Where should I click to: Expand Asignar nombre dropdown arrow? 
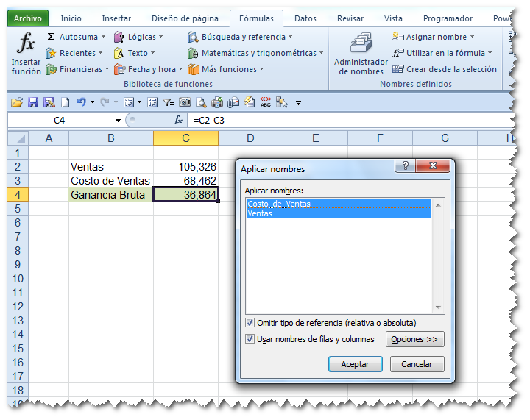[472, 37]
